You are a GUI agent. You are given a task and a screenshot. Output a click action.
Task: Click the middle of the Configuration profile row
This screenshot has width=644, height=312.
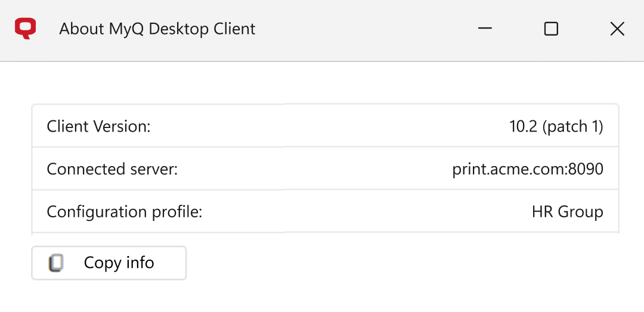click(325, 211)
